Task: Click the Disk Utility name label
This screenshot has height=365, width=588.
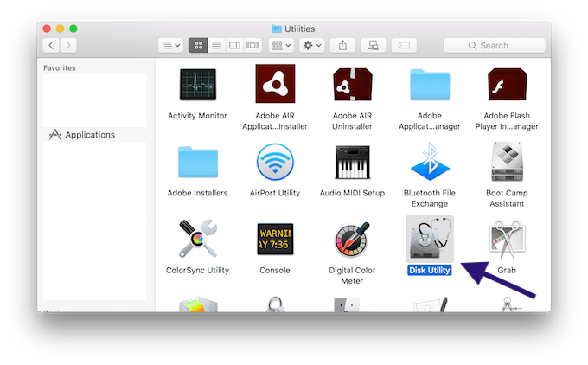Action: point(430,270)
